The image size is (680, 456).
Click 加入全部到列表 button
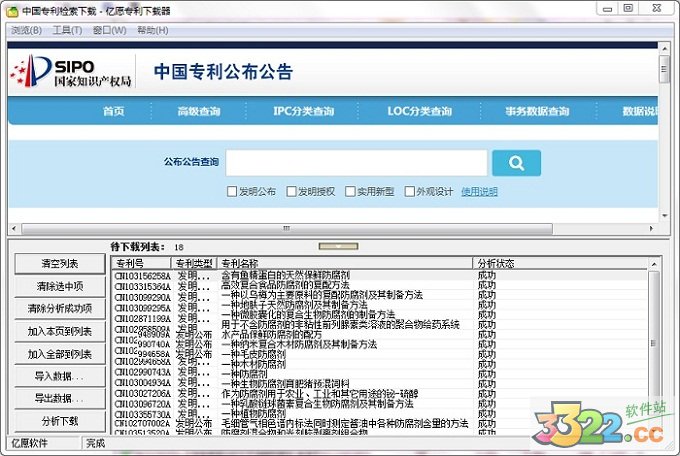click(60, 354)
